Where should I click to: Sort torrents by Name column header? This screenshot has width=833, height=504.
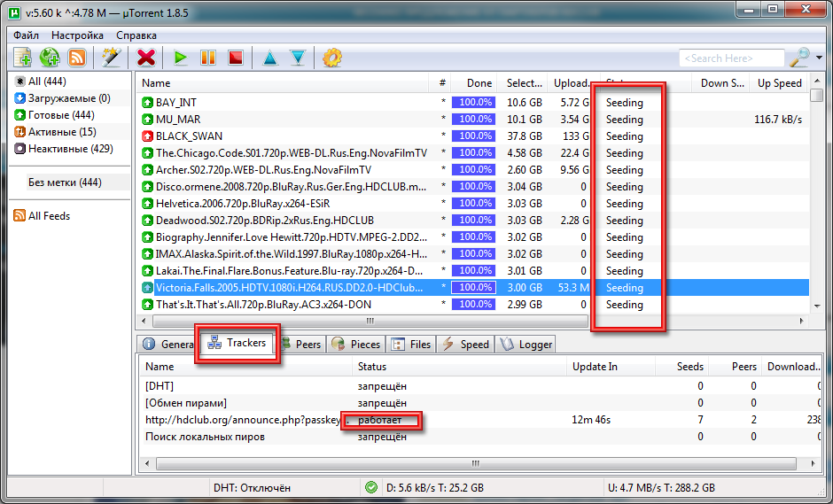tap(283, 83)
